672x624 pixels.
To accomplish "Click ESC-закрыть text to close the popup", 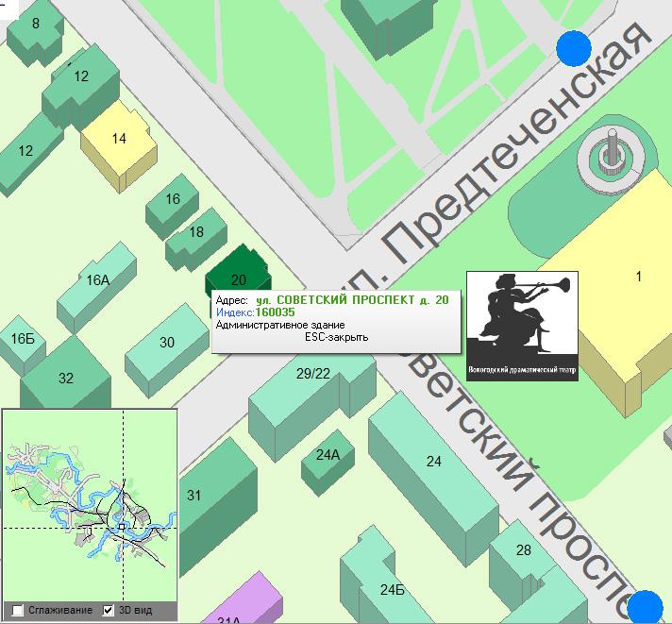I will tap(337, 337).
